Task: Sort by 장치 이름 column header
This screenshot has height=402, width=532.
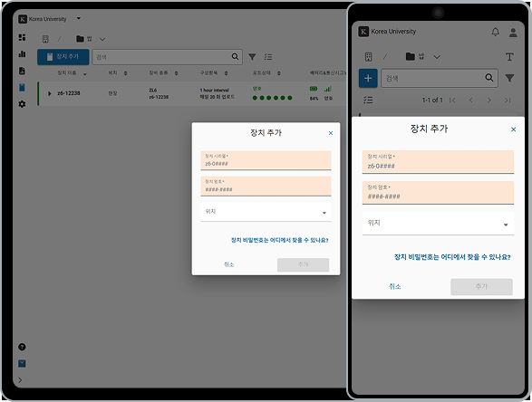Action: (67, 72)
